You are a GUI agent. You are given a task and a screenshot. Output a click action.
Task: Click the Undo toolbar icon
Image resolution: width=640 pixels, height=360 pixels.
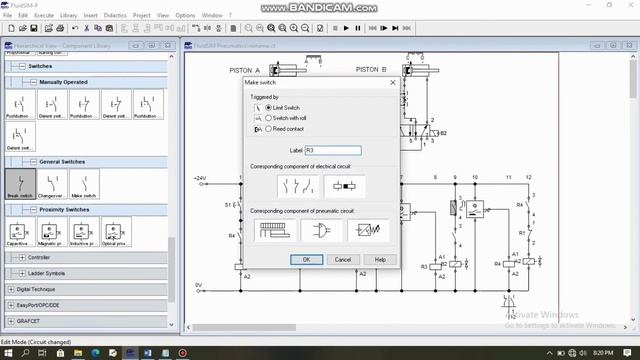point(75,28)
